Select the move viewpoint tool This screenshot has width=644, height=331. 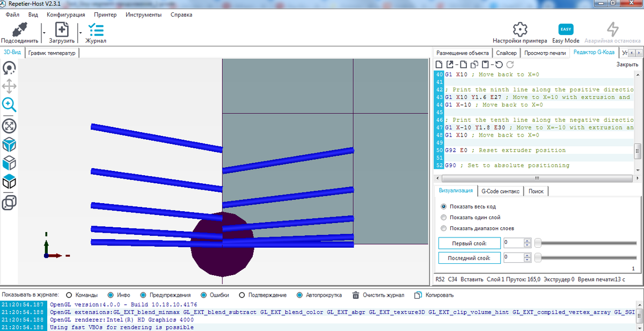point(9,87)
